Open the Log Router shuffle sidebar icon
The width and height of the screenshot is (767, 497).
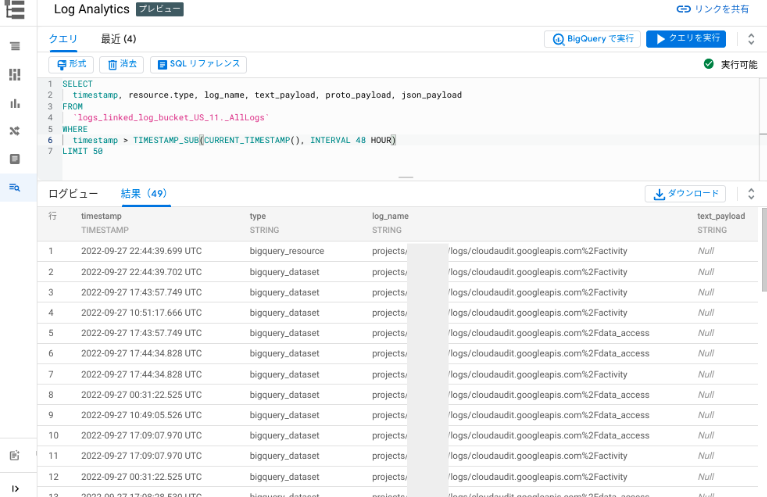[x=15, y=131]
